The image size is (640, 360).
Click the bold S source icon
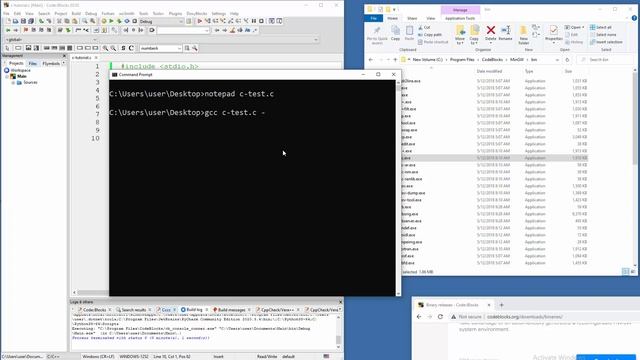[123, 48]
